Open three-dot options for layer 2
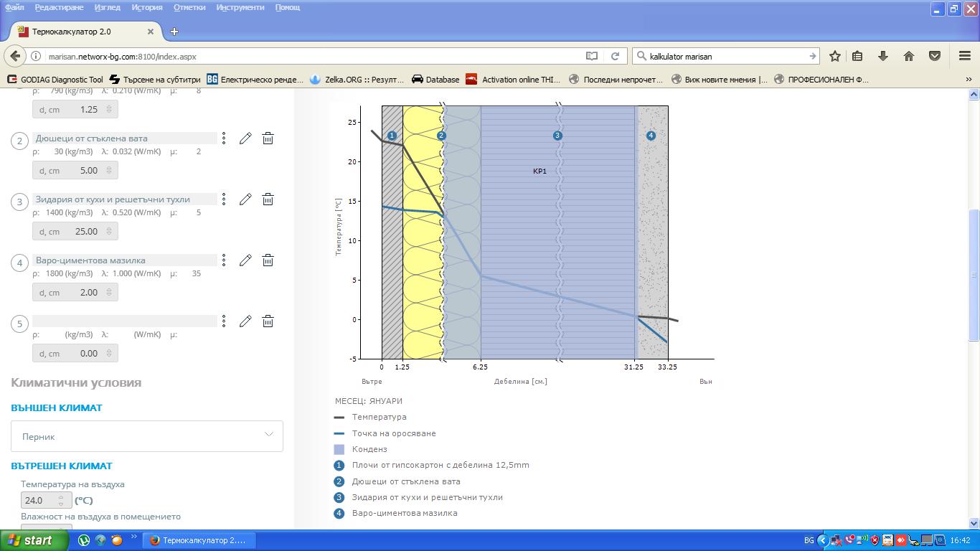 pyautogui.click(x=224, y=138)
